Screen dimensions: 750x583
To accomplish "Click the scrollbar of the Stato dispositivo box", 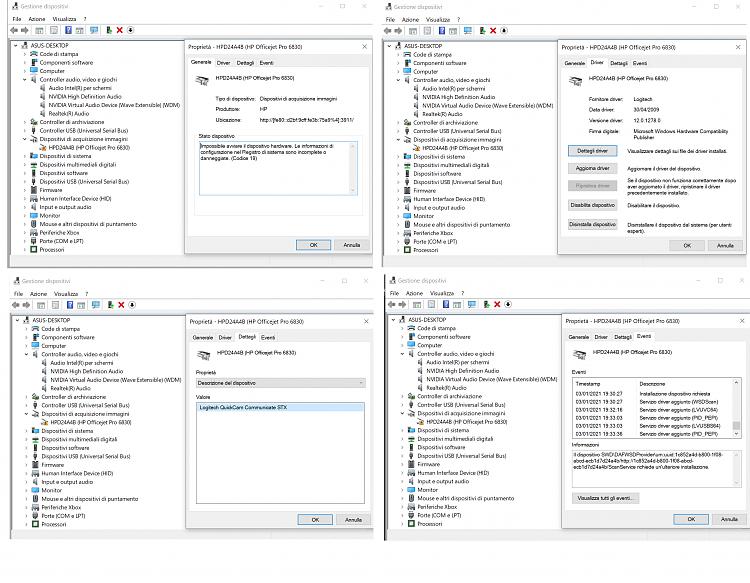I will (353, 168).
